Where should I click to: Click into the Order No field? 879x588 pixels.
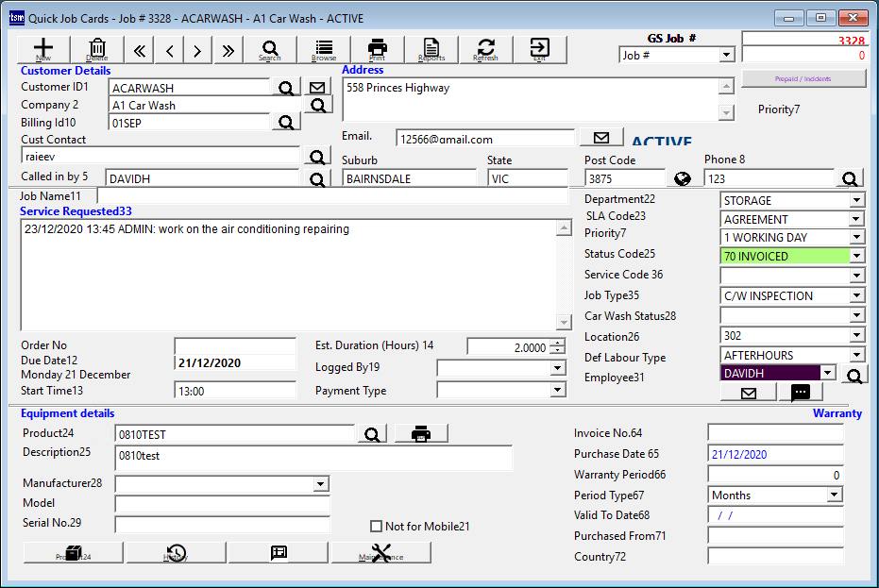pos(235,345)
